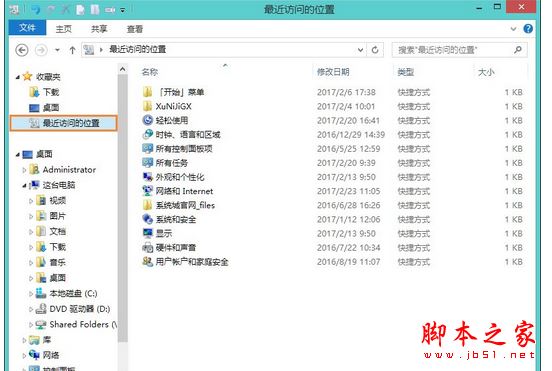Select 桌面 under 收藏夹
The image size is (552, 371).
click(51, 108)
